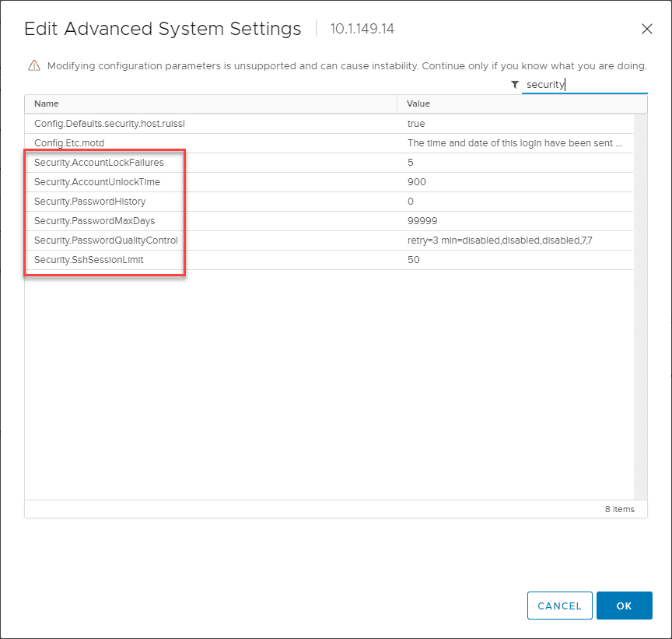Viewport: 672px width, 639px height.
Task: Select the Security.PasswordHistory setting
Action: 89,202
